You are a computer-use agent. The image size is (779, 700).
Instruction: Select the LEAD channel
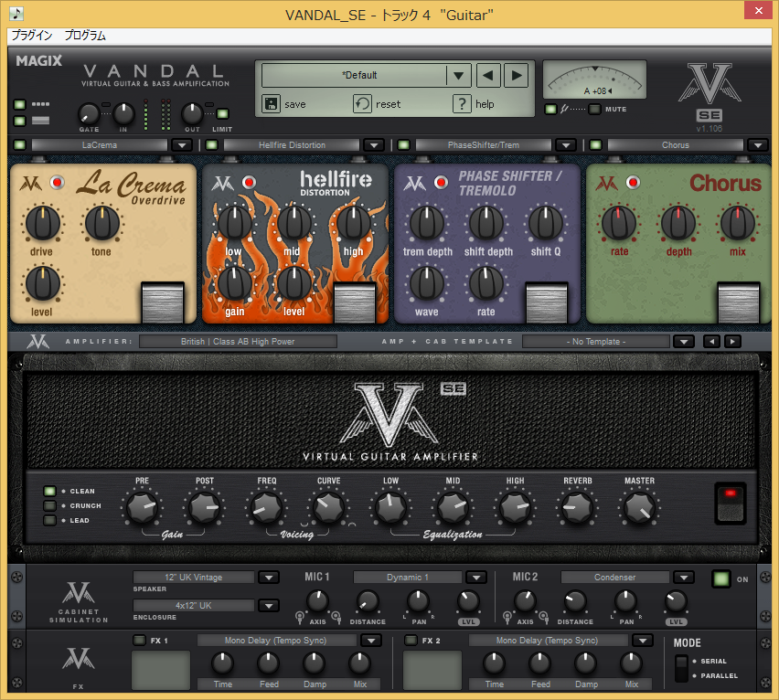(x=49, y=520)
